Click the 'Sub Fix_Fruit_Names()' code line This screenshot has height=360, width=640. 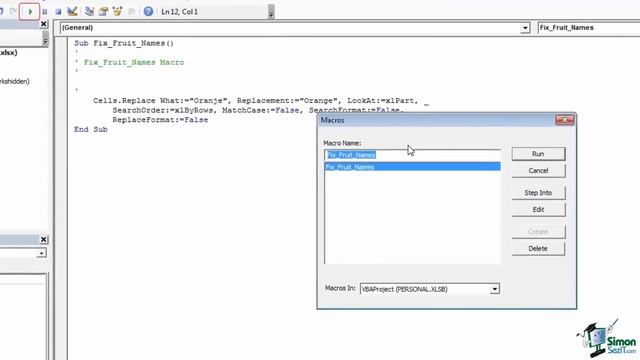(124, 43)
